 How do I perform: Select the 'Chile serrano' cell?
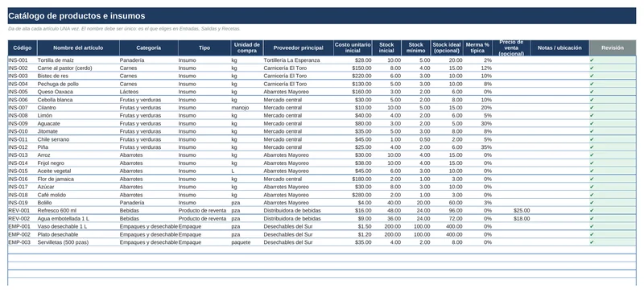tap(78, 139)
